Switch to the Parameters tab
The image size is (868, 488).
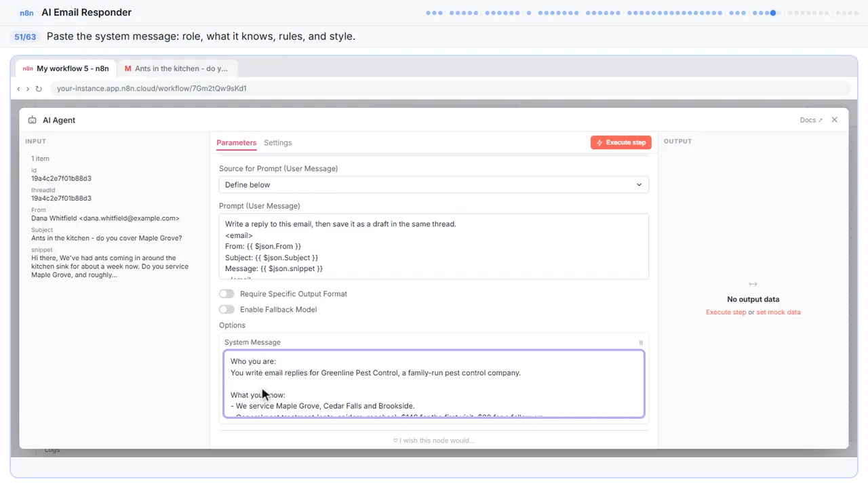pos(237,143)
